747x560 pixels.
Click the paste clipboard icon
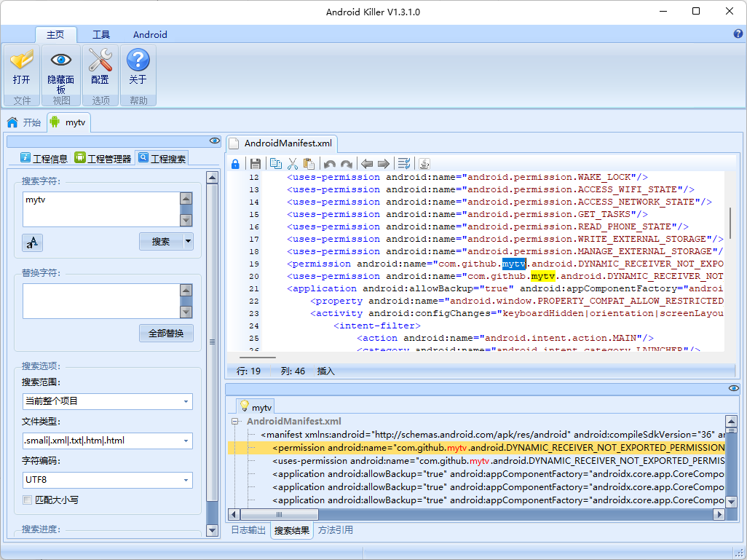[309, 164]
